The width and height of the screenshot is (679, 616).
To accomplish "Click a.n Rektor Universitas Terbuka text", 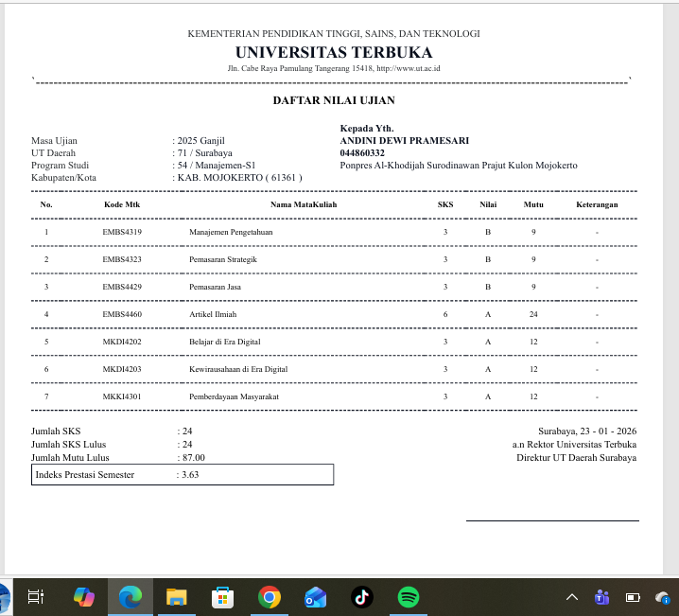I will (x=574, y=444).
